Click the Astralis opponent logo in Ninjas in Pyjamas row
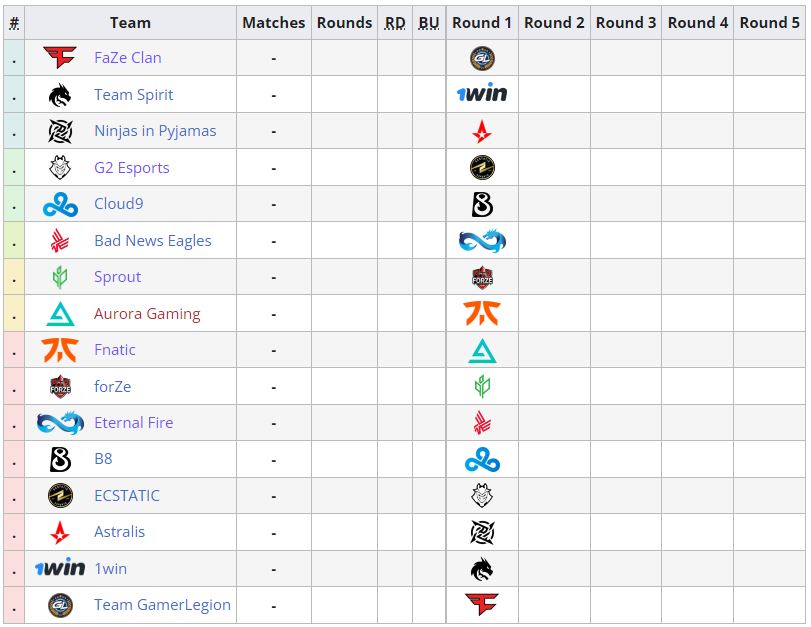811x627 pixels. (x=482, y=131)
